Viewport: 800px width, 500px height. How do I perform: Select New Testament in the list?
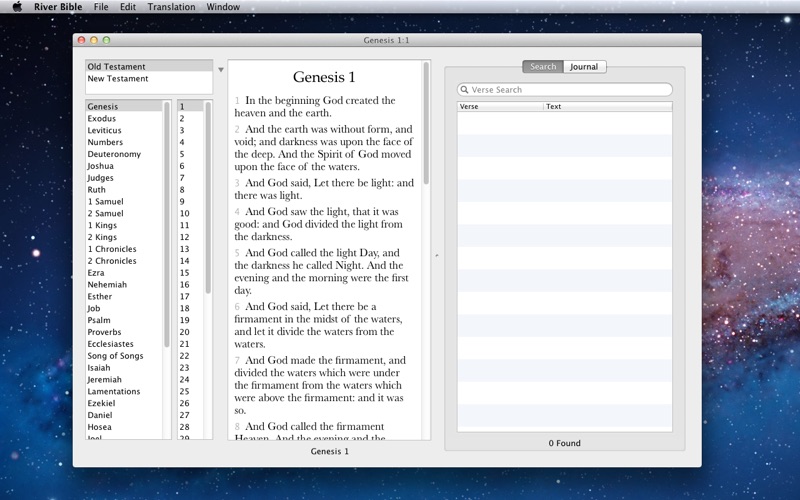(x=118, y=79)
